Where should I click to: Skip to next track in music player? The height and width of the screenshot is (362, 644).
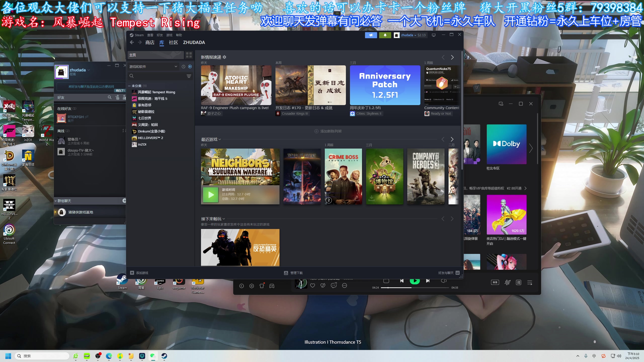point(428,281)
